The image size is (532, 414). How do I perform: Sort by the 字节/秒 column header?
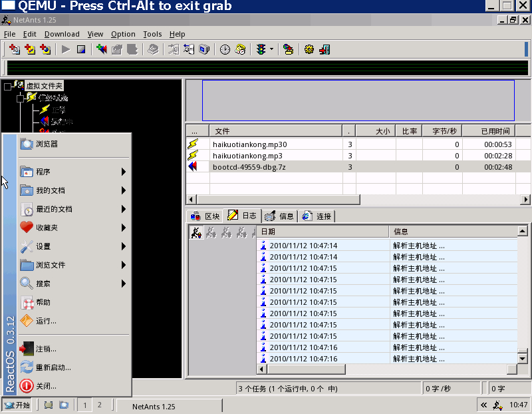[442, 131]
